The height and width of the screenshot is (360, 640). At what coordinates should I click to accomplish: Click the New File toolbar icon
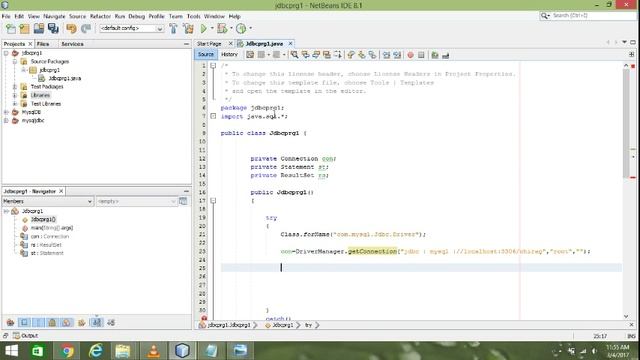pos(11,28)
